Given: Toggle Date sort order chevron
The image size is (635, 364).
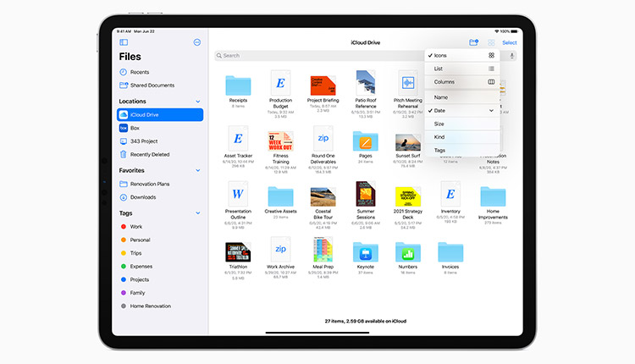Looking at the screenshot, I should [x=491, y=111].
